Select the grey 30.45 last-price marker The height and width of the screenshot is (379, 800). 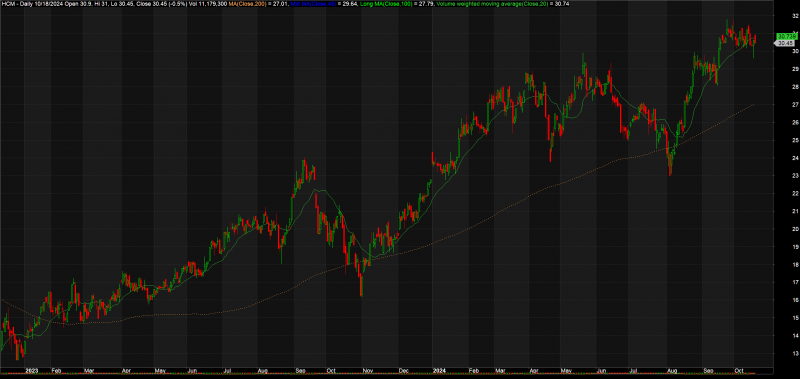785,44
